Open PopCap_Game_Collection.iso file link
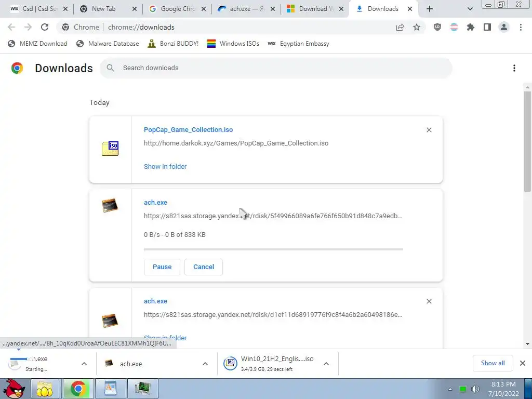Image resolution: width=532 pixels, height=399 pixels. (188, 129)
